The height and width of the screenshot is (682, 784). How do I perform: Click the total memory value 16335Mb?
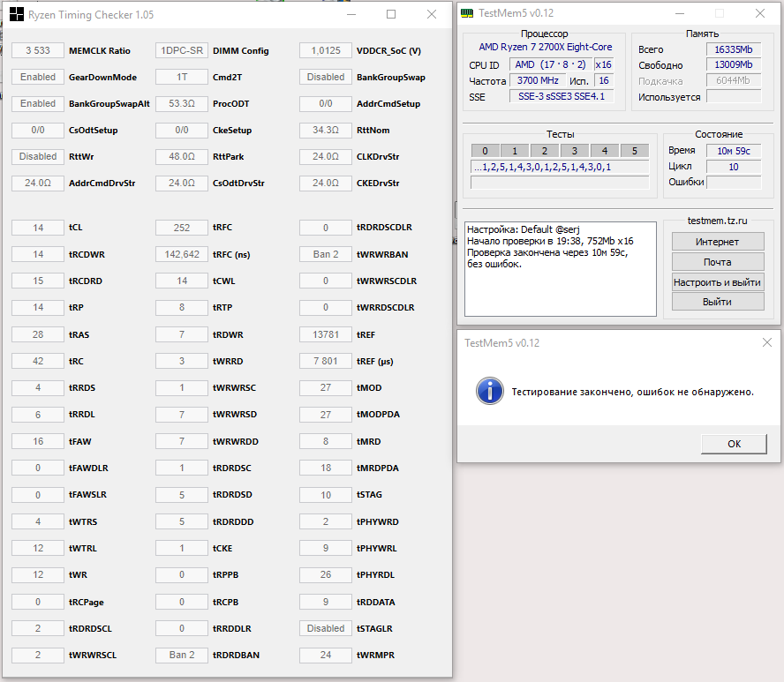(734, 49)
